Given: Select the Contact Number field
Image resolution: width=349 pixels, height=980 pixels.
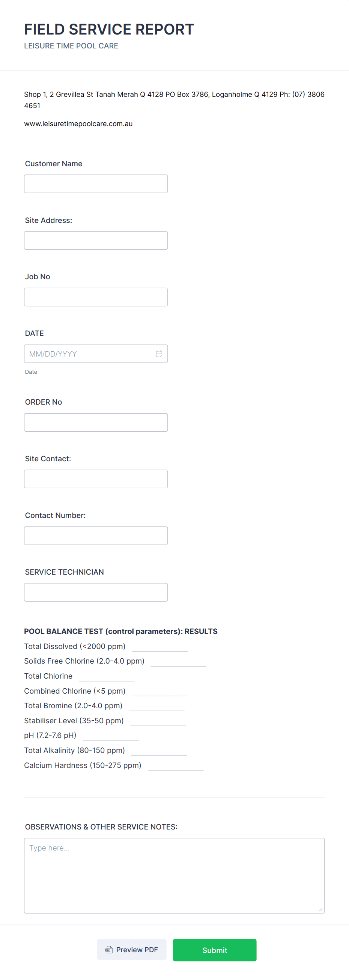Looking at the screenshot, I should [x=96, y=536].
